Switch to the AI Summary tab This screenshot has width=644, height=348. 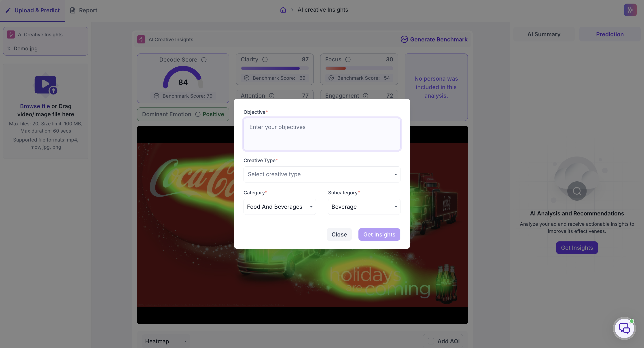point(544,34)
